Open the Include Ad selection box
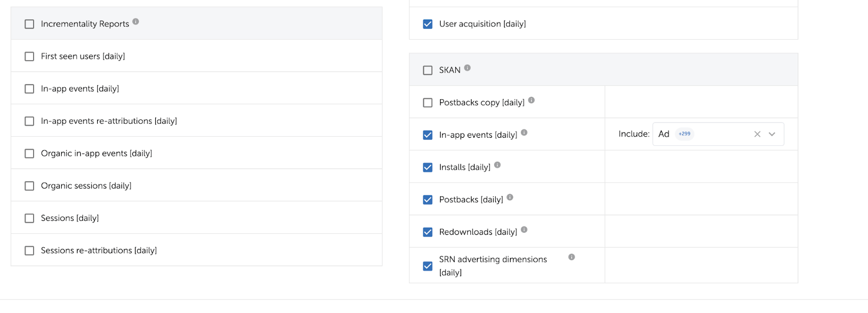868x313 pixels. pyautogui.click(x=711, y=134)
